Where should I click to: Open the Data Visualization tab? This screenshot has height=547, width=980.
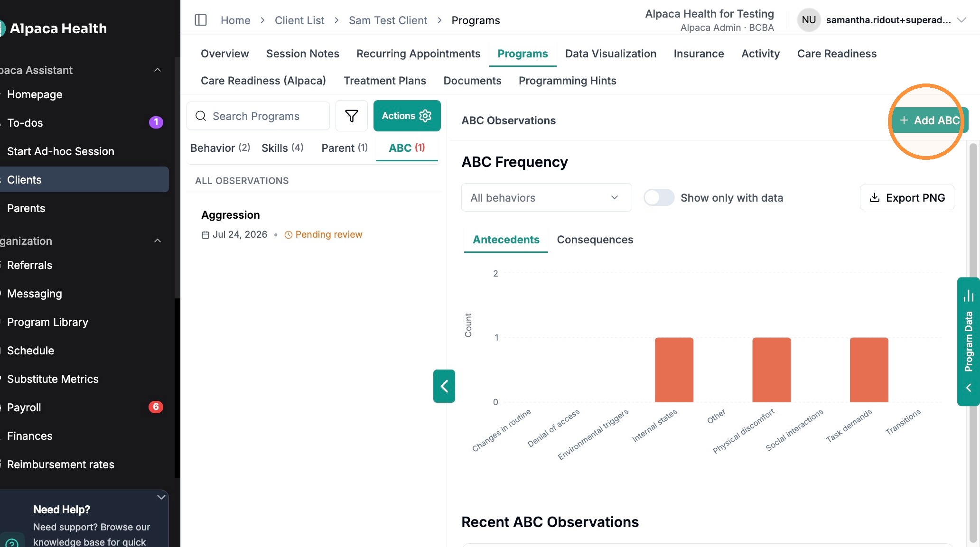(x=610, y=54)
